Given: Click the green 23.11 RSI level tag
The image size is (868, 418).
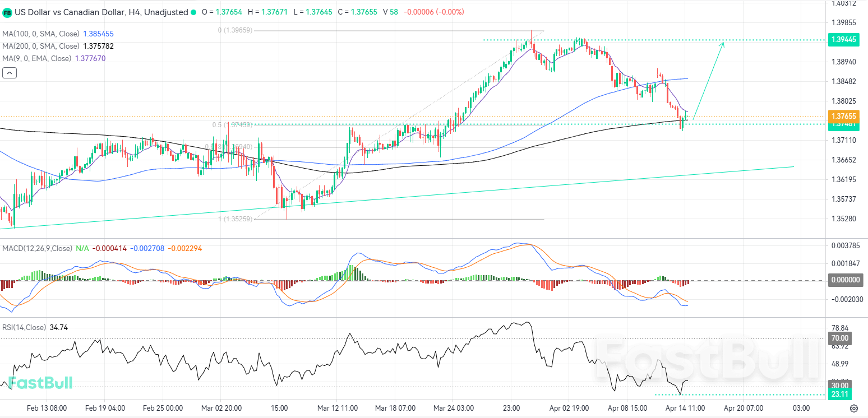Looking at the screenshot, I should pos(839,394).
